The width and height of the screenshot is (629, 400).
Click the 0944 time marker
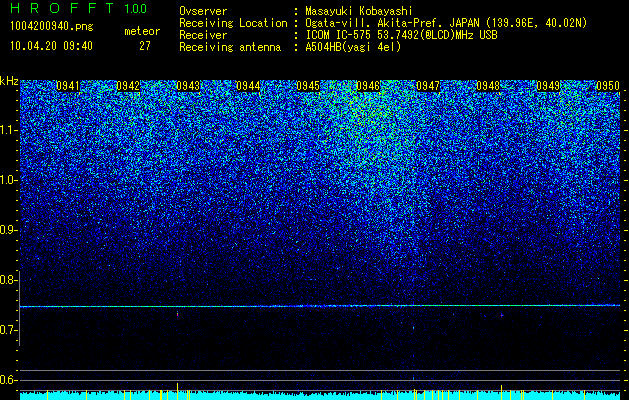coord(248,86)
